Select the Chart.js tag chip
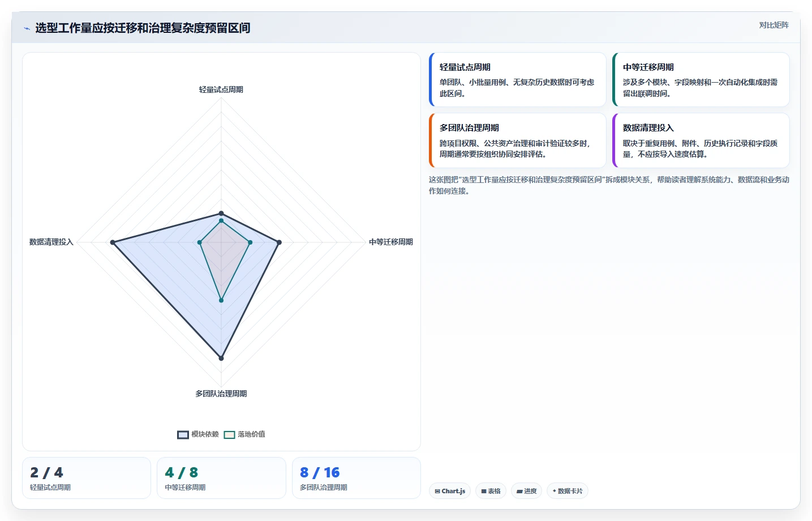The image size is (812, 521). tap(450, 491)
